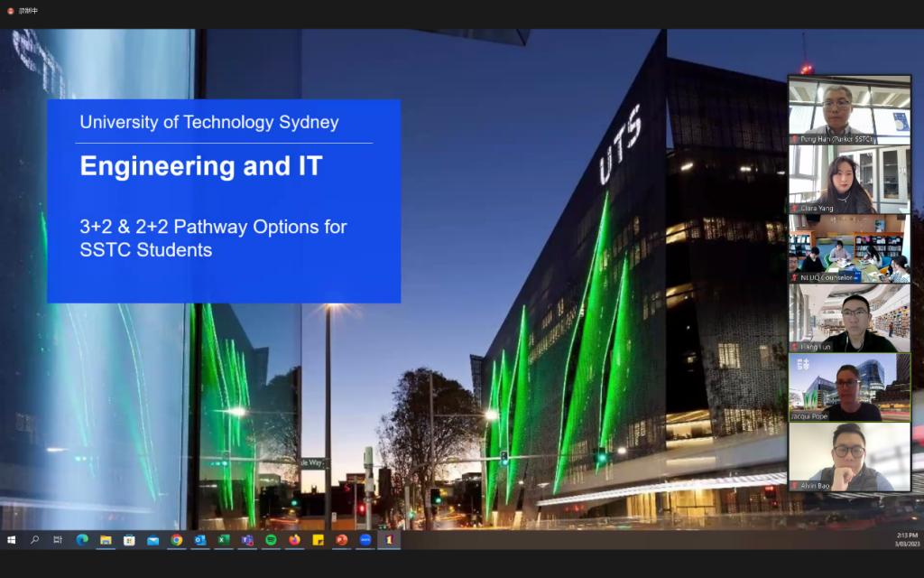Open Microsoft Teams from the taskbar
This screenshot has height=578, width=924.
coord(247,540)
